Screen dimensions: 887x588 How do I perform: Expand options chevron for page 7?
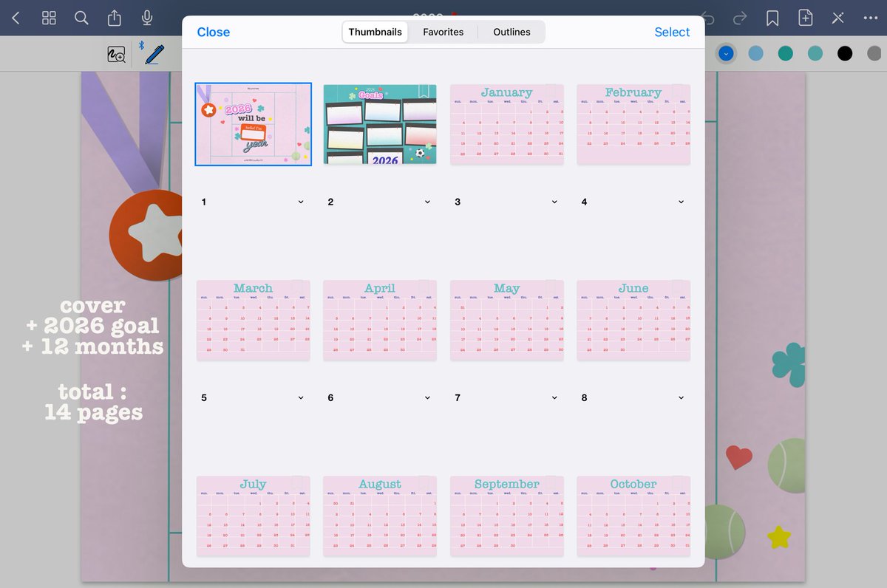(x=555, y=397)
